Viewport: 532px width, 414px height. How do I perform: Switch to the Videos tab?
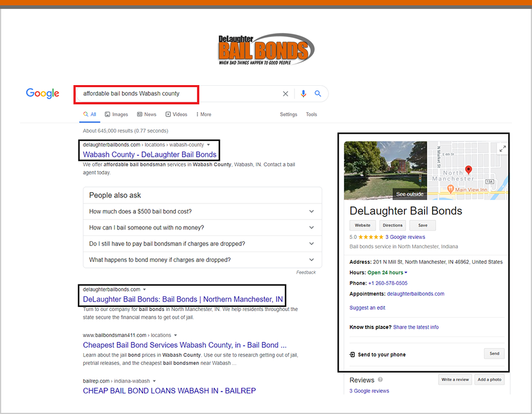click(176, 115)
